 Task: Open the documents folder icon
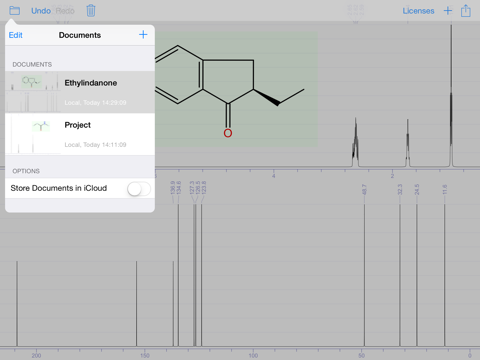coord(15,11)
